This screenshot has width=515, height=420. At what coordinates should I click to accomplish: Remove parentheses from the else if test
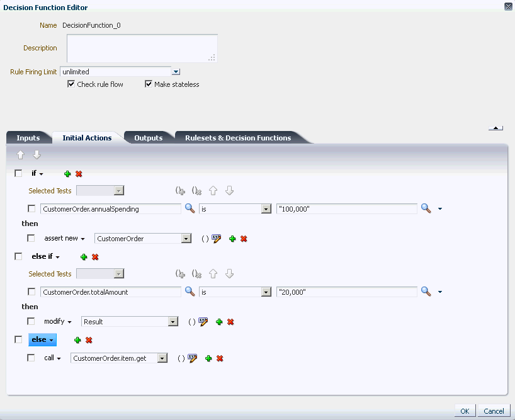pyautogui.click(x=196, y=273)
